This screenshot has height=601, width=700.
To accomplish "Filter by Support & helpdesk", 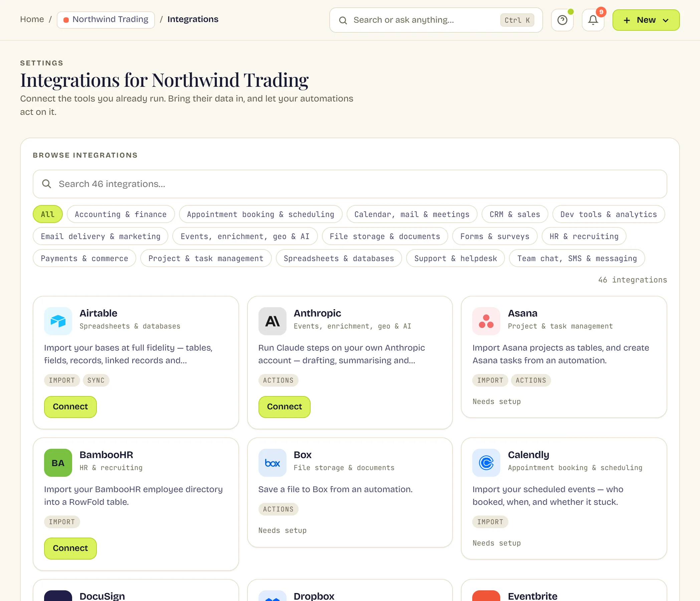I will (456, 258).
